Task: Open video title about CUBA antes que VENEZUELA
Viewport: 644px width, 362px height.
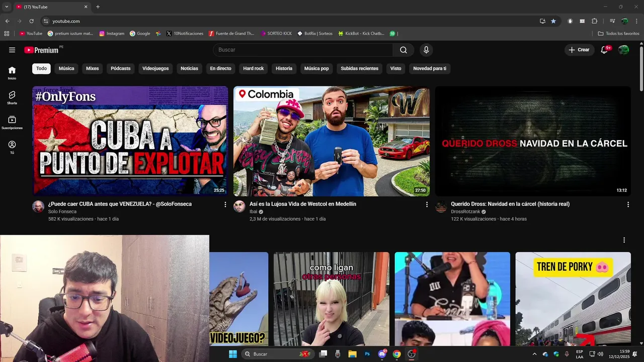Action: 120,204
